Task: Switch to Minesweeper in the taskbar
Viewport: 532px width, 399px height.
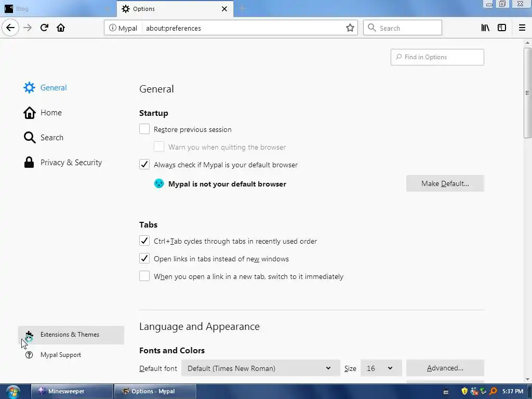Action: click(x=72, y=391)
